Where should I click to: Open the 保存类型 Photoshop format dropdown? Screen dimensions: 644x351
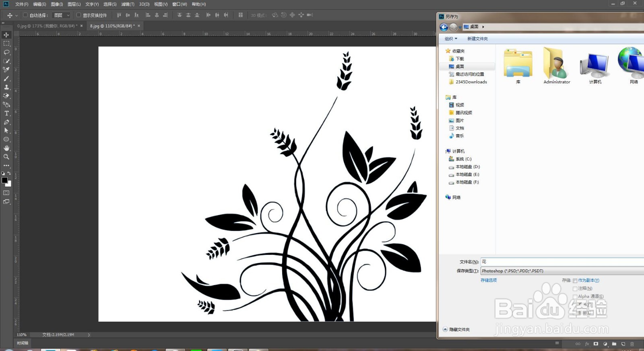point(562,271)
